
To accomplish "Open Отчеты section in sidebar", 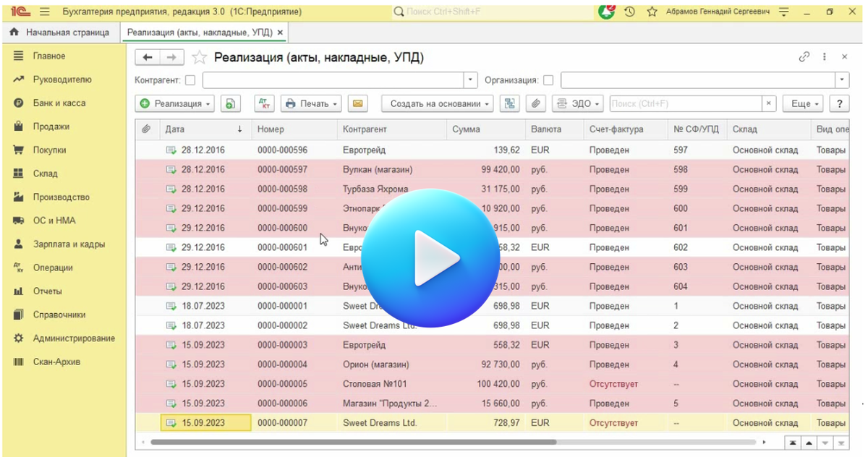I will 48,291.
